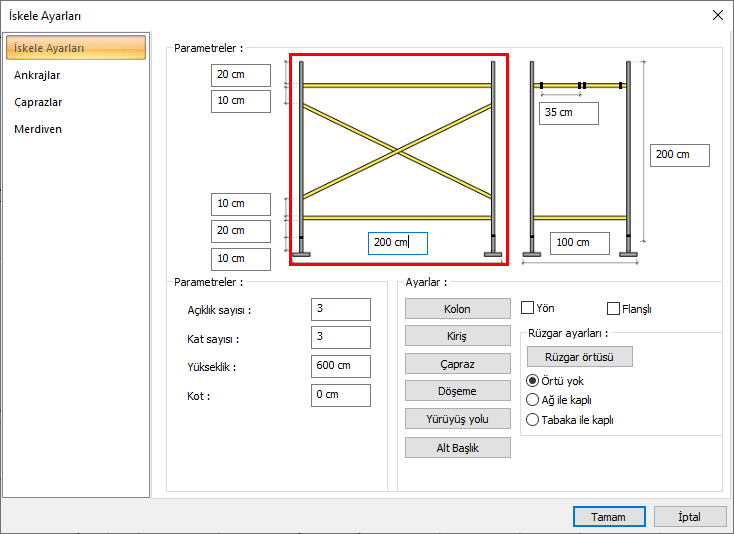Focus the Kat sayısı input field
The height and width of the screenshot is (534, 734).
point(341,337)
